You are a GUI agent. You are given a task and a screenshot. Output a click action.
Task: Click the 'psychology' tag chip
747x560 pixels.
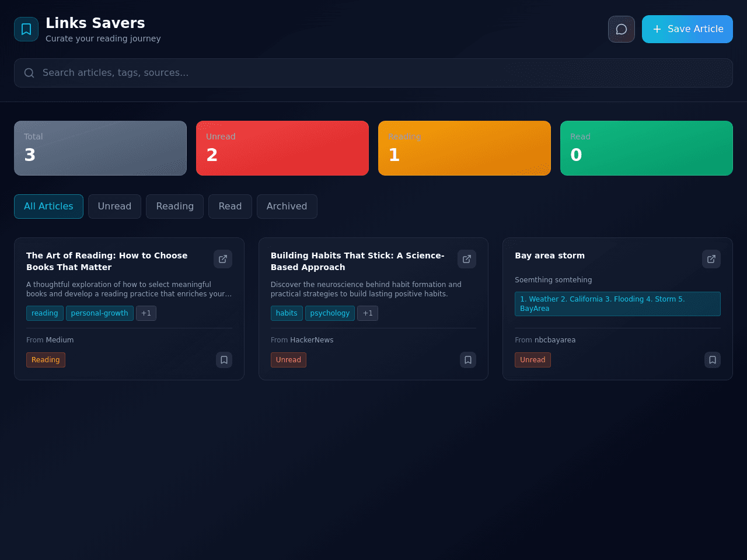(330, 313)
